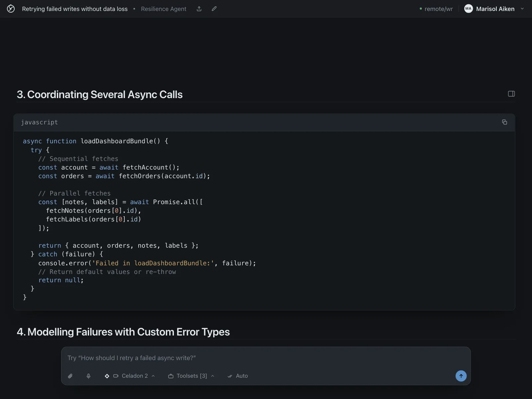Click the 'fetchNotes(orders[0].id),' line
The height and width of the screenshot is (399, 532).
[93, 211]
